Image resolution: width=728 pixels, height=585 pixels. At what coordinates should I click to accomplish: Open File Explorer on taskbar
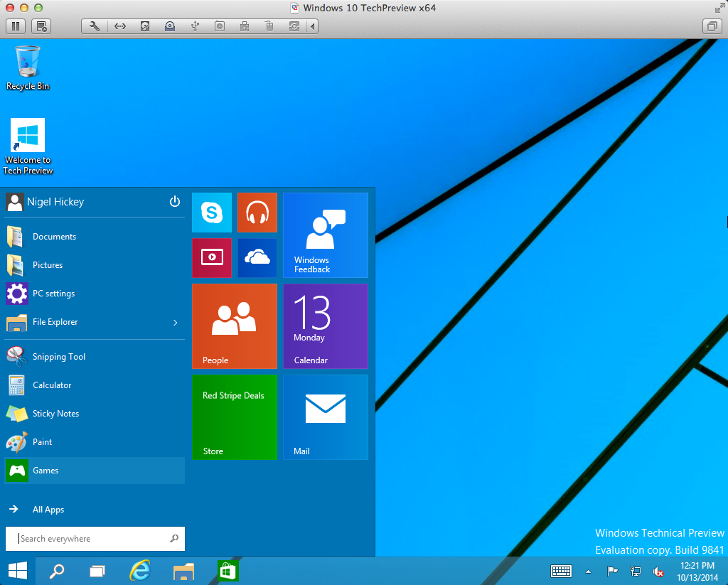tap(184, 571)
